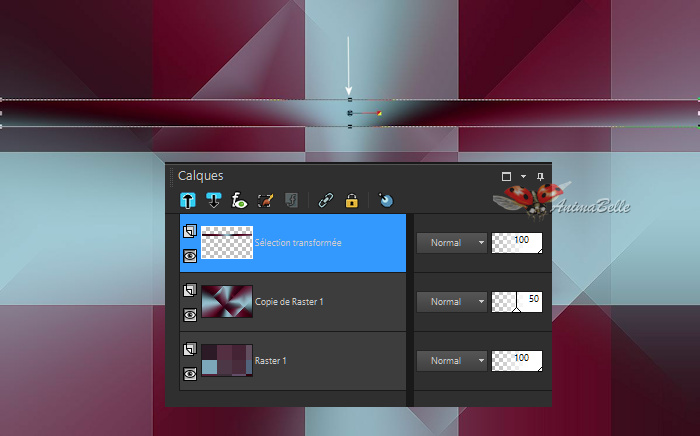Click opacity slider of Raster 1 layer
This screenshot has width=700, height=436.
[x=517, y=361]
